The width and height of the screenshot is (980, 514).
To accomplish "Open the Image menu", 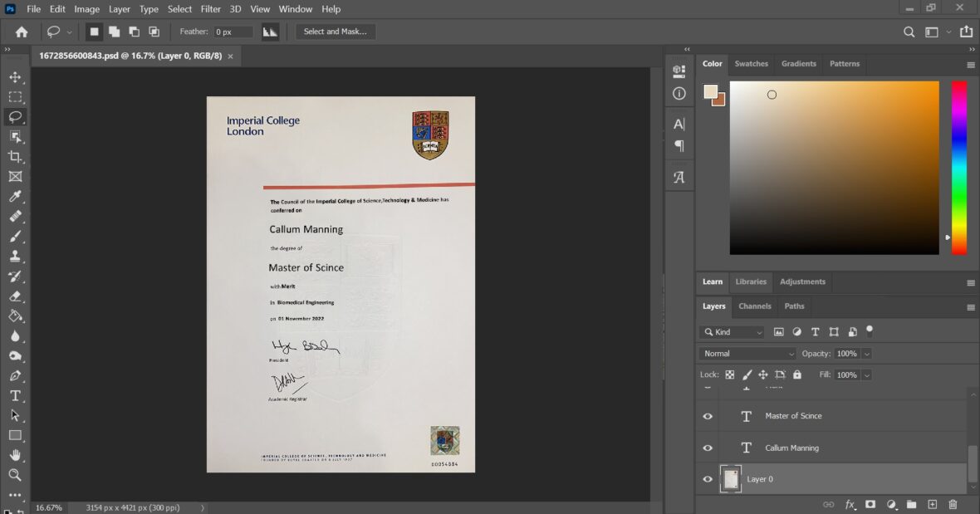I will tap(87, 9).
